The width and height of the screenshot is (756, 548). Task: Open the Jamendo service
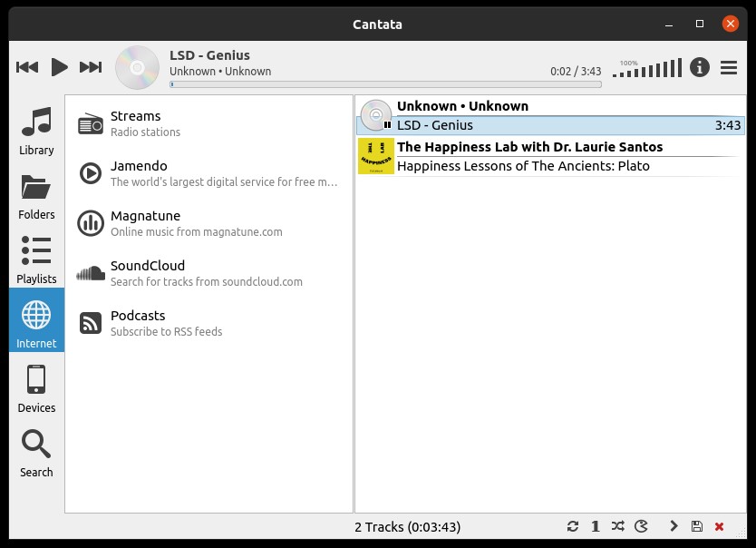[x=208, y=173]
